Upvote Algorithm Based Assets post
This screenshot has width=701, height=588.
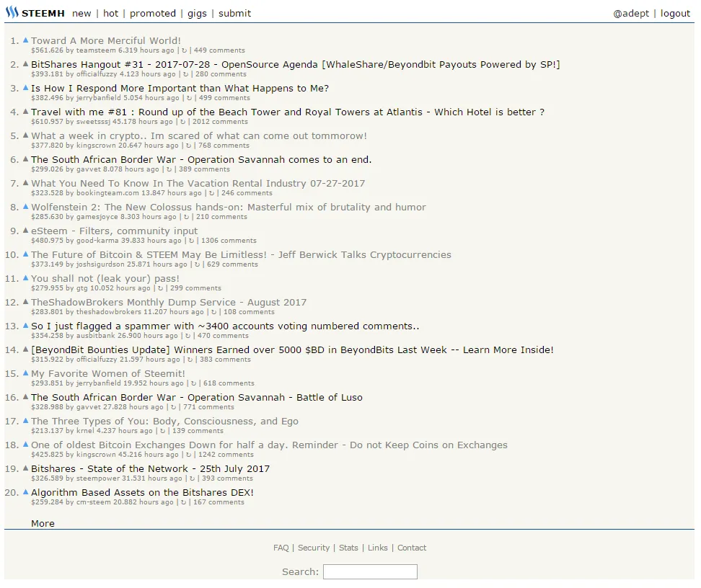click(25, 491)
